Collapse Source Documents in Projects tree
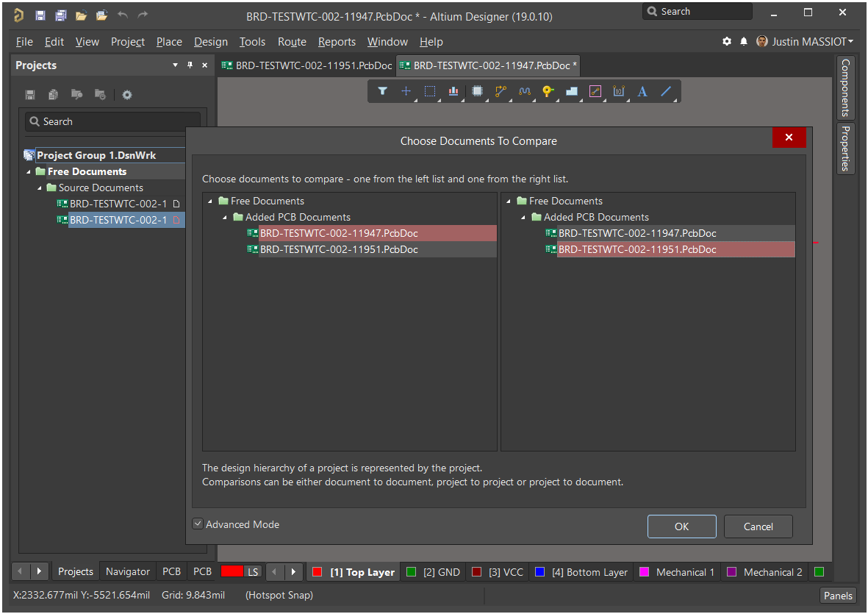This screenshot has width=868, height=614. pos(40,188)
